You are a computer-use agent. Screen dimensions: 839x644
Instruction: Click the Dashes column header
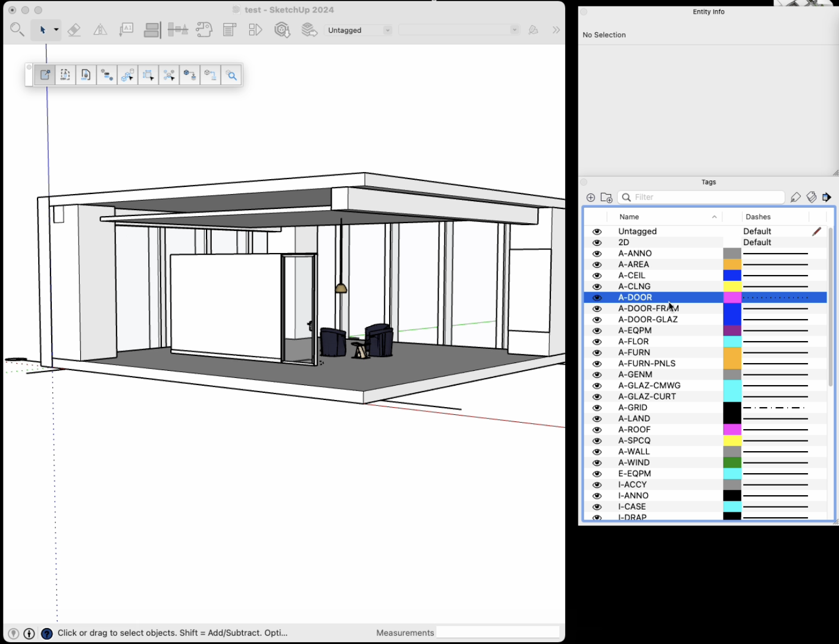pyautogui.click(x=757, y=217)
